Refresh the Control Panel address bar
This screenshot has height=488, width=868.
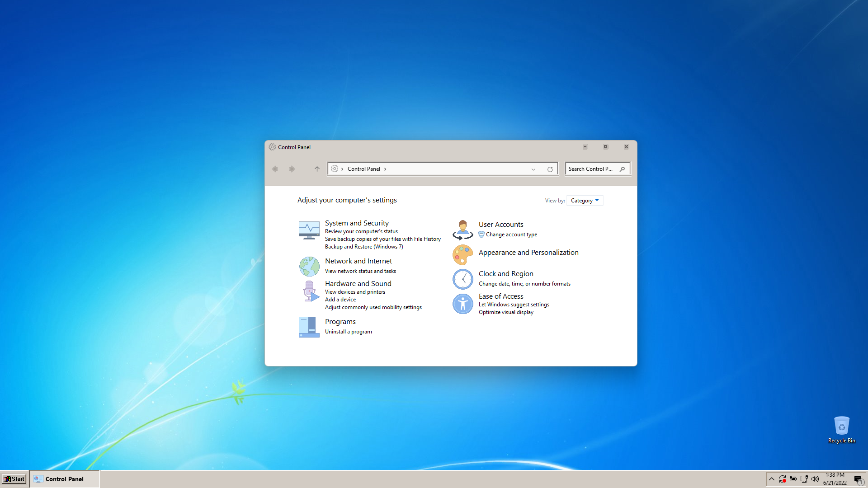tap(550, 169)
